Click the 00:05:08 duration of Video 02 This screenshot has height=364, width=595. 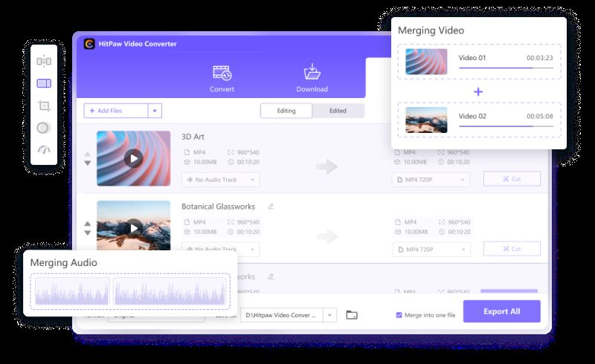(540, 116)
